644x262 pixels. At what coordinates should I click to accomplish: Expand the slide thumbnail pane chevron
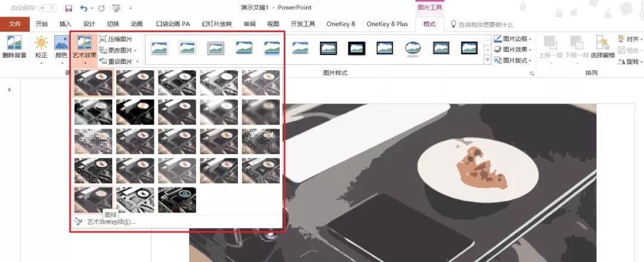(10, 89)
